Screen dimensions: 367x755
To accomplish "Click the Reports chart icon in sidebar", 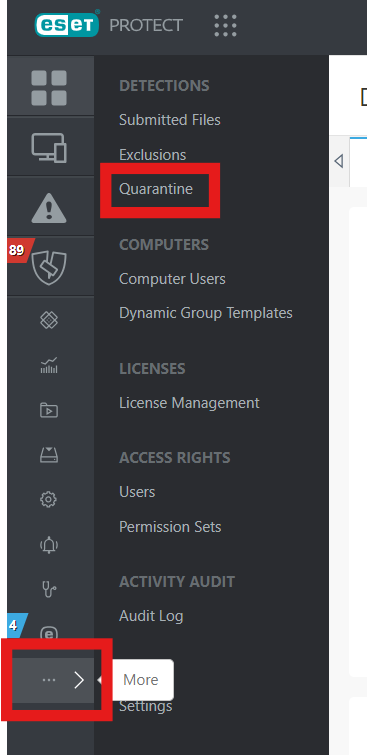I will pos(49,365).
